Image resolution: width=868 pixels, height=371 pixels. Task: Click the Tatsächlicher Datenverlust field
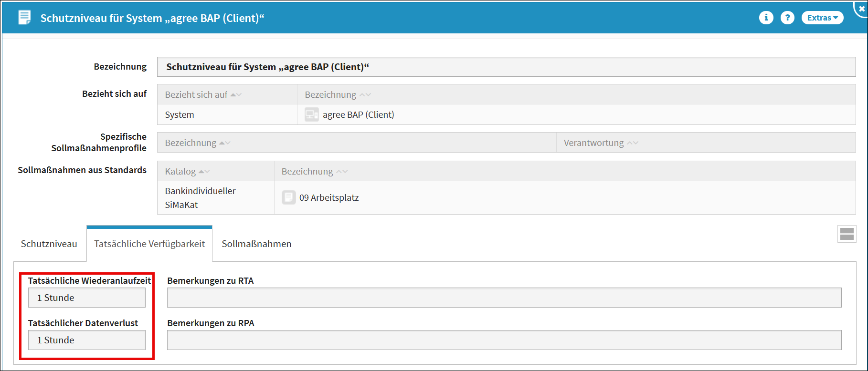point(86,340)
